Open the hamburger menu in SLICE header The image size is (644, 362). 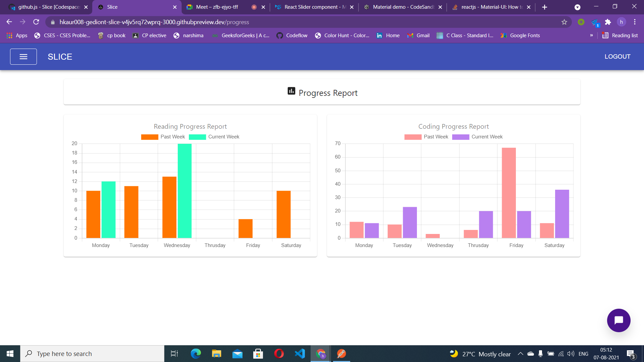pyautogui.click(x=23, y=57)
